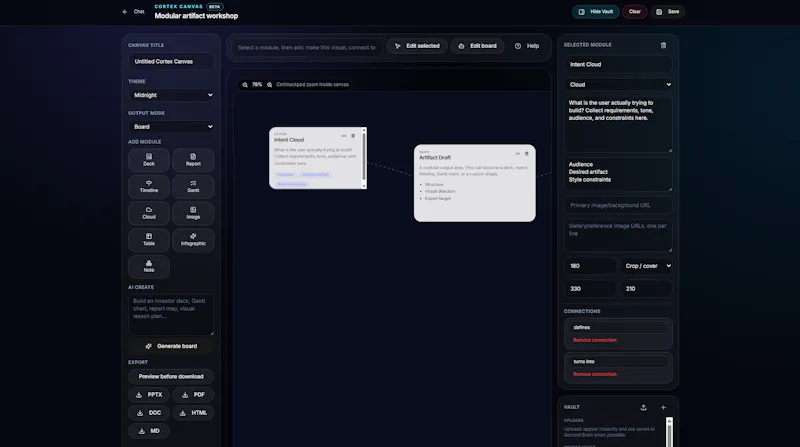This screenshot has width=800, height=447.
Task: Zoom in the canvas with magnifier icon
Action: click(269, 85)
